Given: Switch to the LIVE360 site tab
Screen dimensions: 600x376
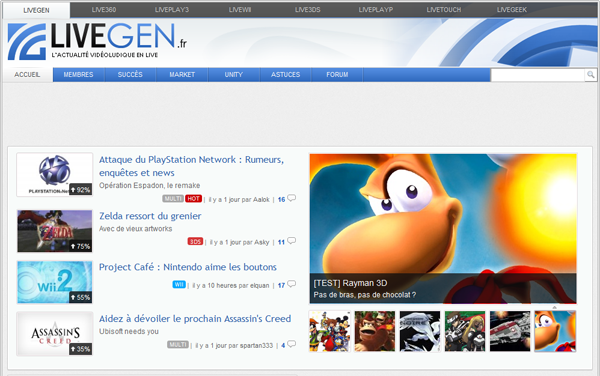Looking at the screenshot, I should [104, 10].
